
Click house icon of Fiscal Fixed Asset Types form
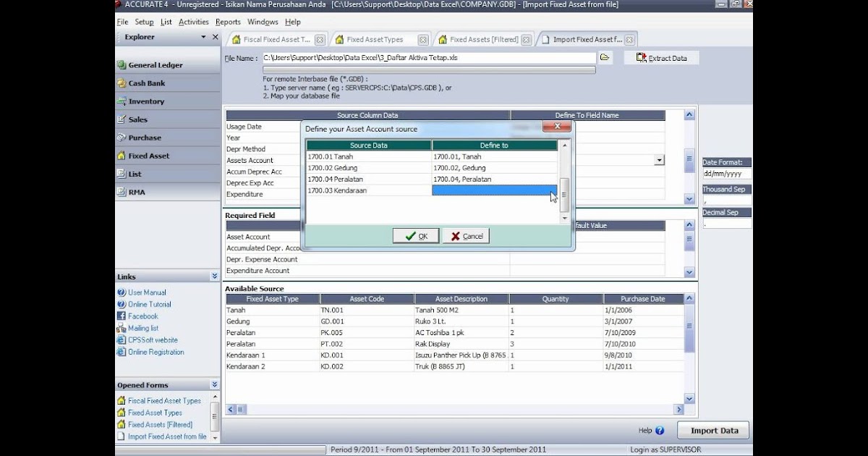(122, 400)
